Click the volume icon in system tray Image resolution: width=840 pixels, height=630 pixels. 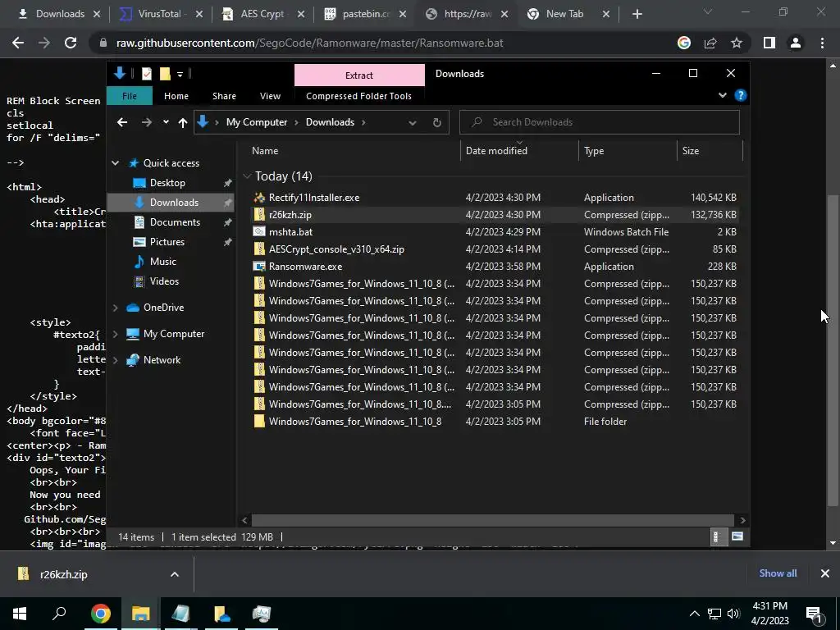point(733,614)
